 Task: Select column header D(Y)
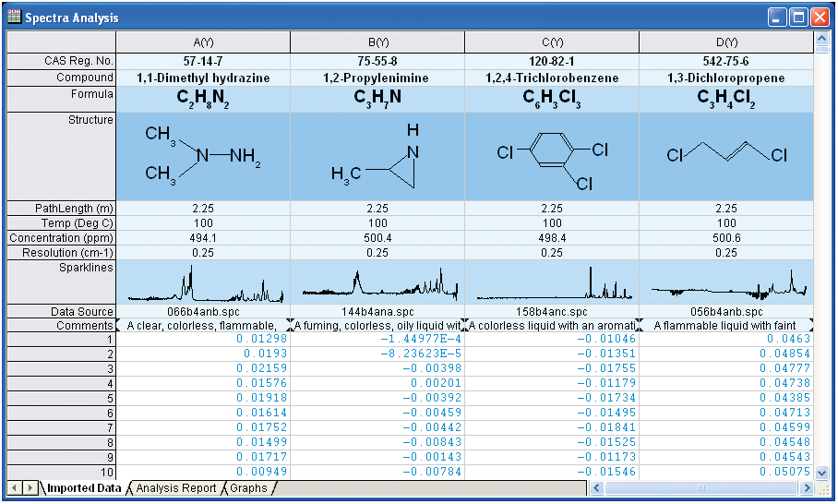(726, 42)
